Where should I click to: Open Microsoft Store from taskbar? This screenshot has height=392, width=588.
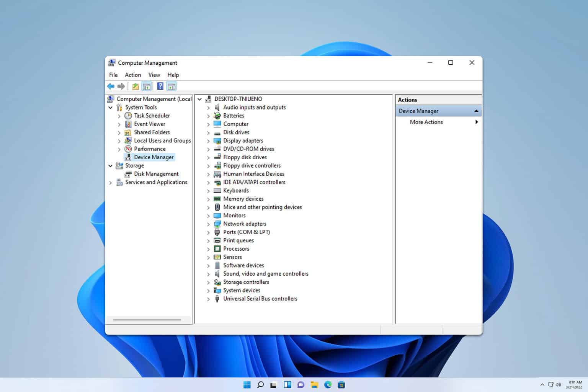click(x=341, y=385)
